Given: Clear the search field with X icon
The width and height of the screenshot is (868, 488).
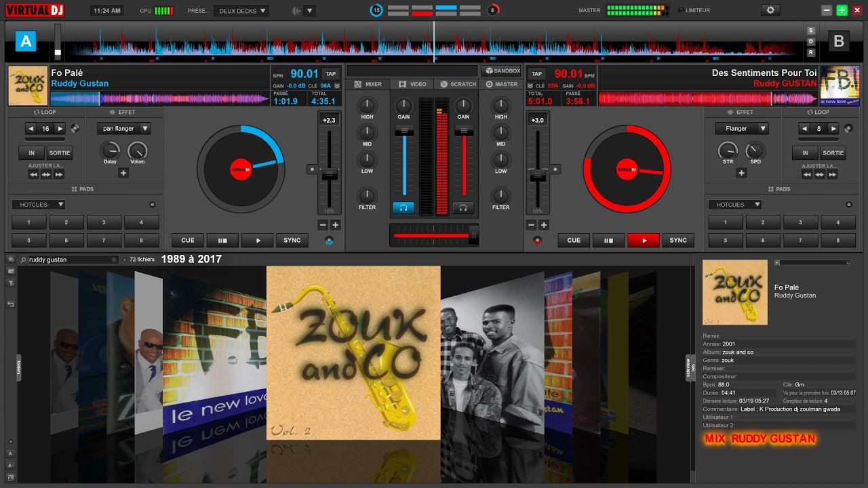Looking at the screenshot, I should 114,260.
